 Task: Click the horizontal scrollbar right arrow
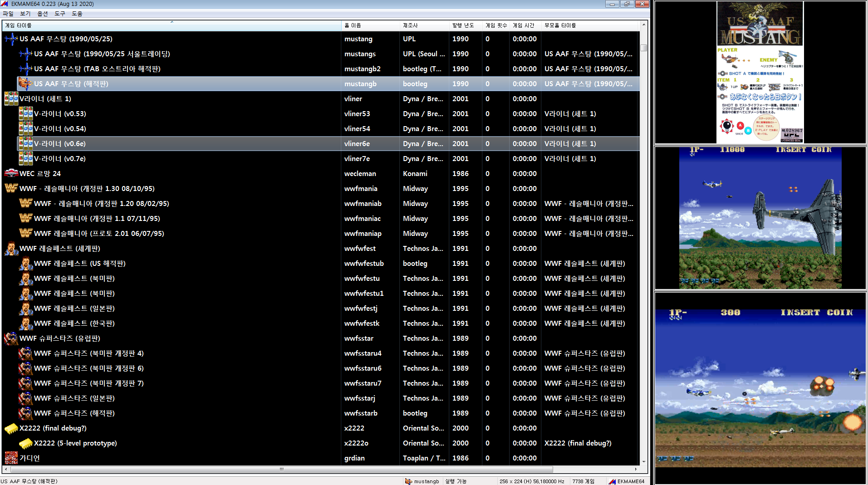tap(636, 469)
